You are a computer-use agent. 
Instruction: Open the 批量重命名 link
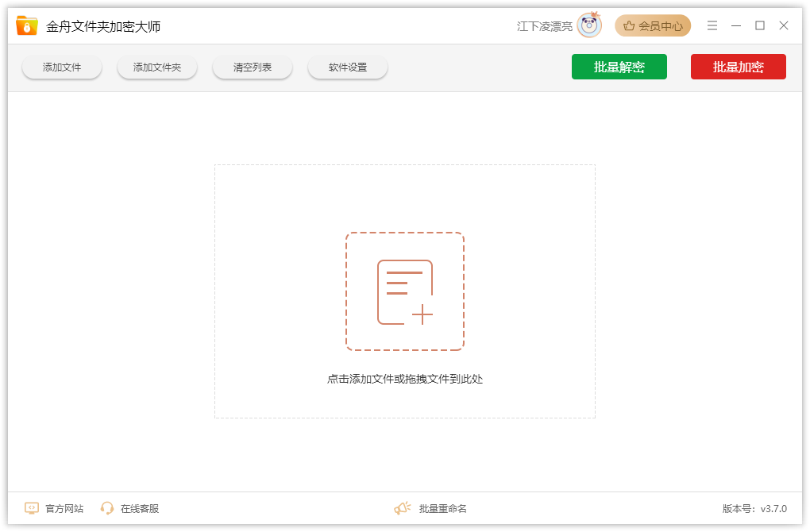tap(442, 509)
